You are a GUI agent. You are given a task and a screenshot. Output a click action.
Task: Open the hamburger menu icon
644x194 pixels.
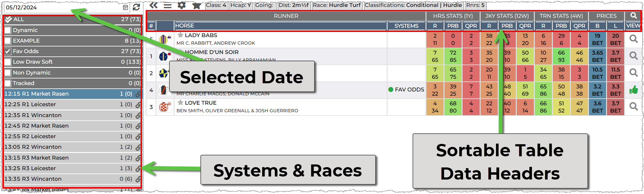click(168, 5)
